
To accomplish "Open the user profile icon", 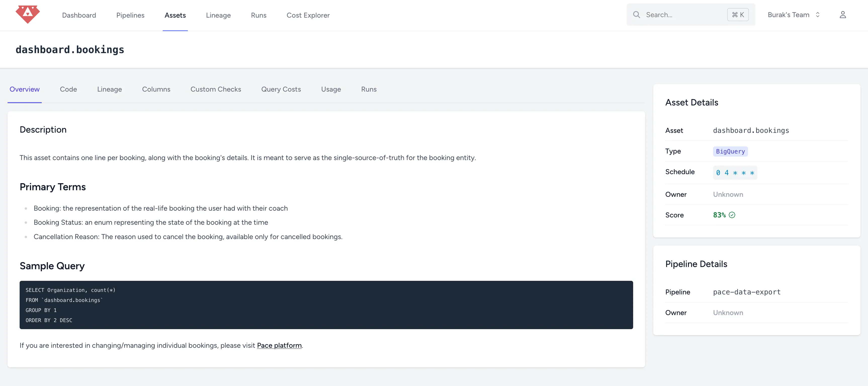I will pyautogui.click(x=842, y=15).
